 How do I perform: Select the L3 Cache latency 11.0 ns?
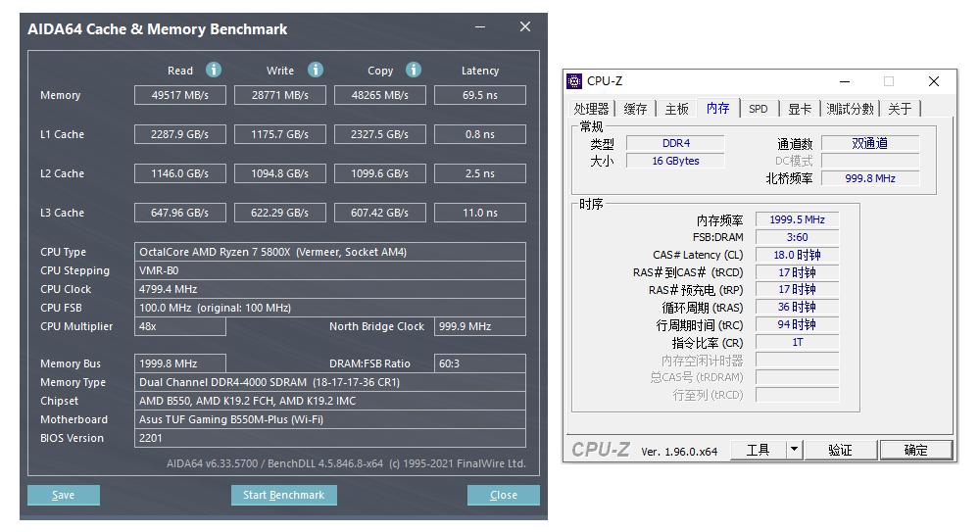coord(480,213)
